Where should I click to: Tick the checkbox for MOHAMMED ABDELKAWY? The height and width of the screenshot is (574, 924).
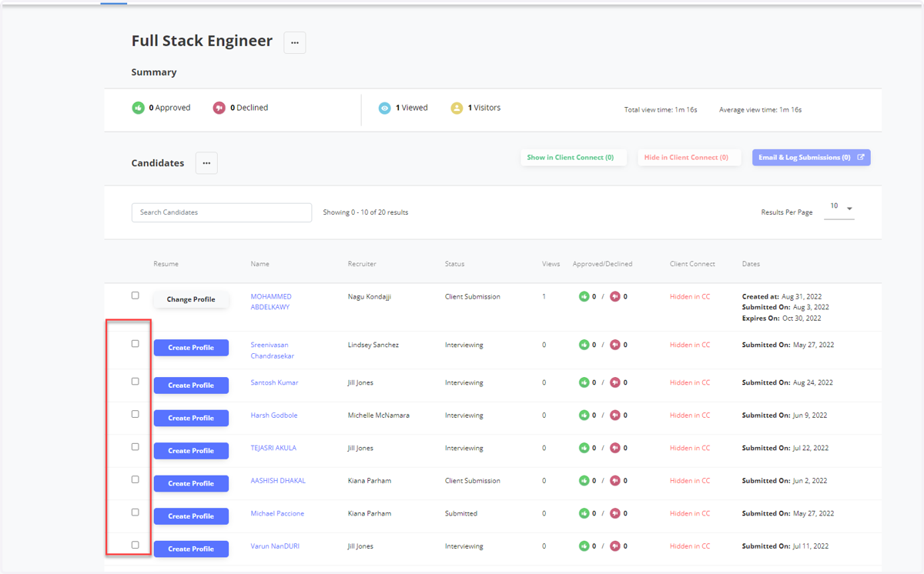point(136,295)
